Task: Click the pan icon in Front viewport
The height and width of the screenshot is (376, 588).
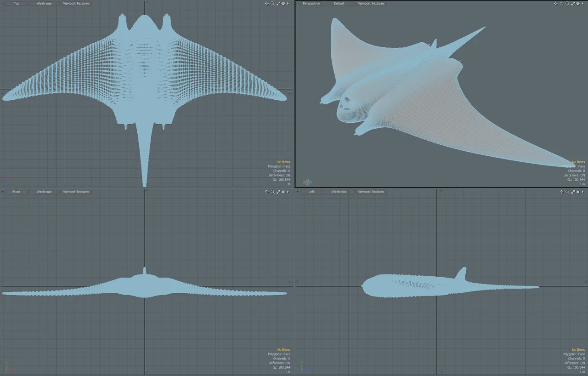Action: [x=267, y=192]
